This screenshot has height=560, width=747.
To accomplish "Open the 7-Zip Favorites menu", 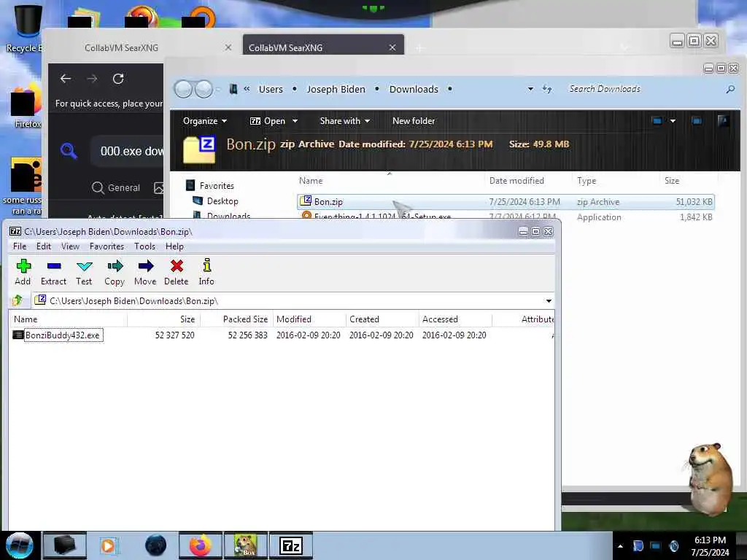I will (x=107, y=246).
